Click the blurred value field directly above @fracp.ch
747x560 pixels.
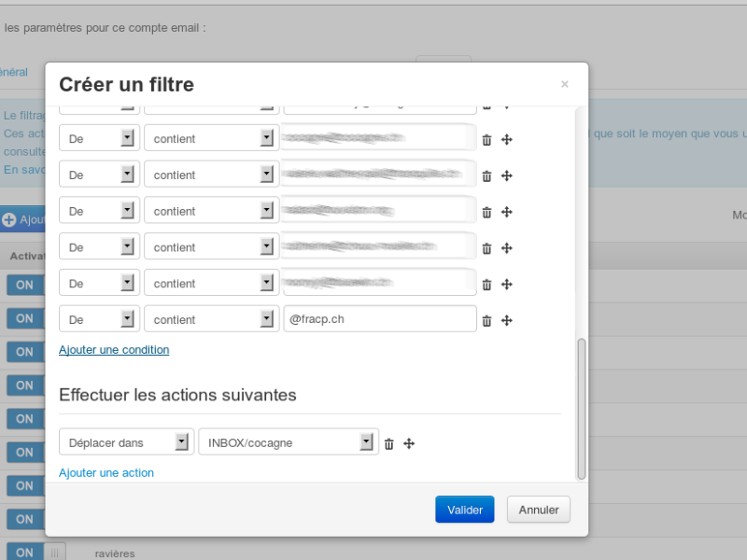point(380,283)
